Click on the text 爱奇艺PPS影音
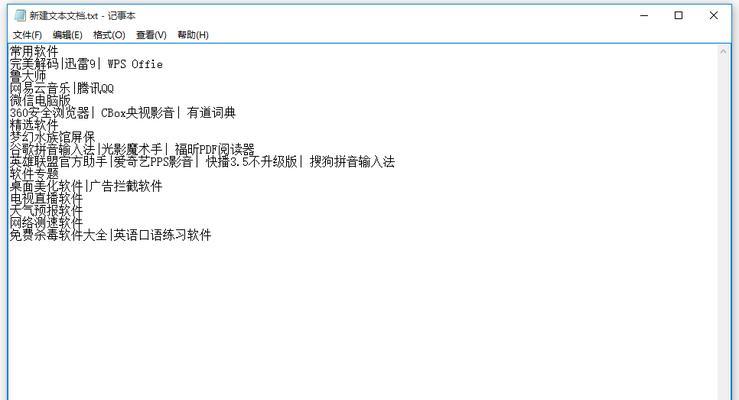Screen dimensions: 739x400 coord(153,162)
